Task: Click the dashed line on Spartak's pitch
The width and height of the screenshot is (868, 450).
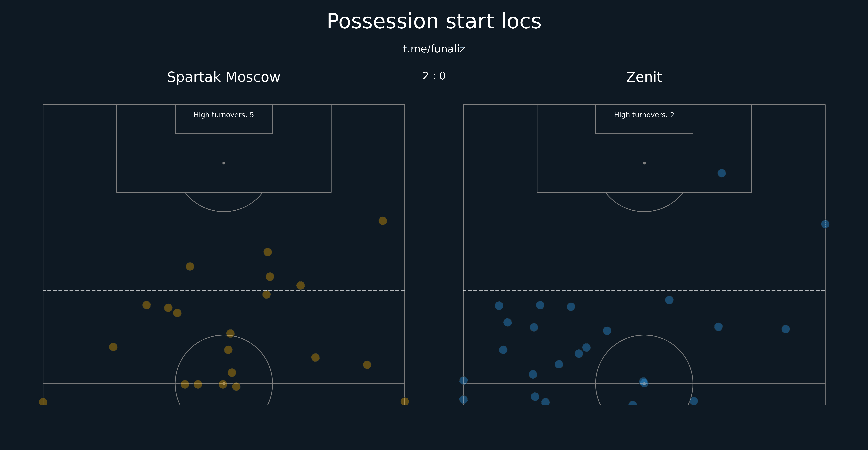Action: [224, 290]
